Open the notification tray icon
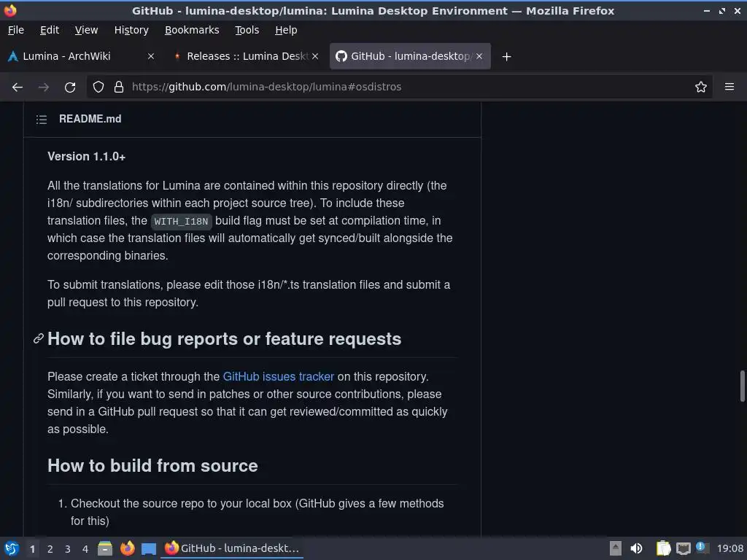The image size is (747, 560). coord(702,548)
